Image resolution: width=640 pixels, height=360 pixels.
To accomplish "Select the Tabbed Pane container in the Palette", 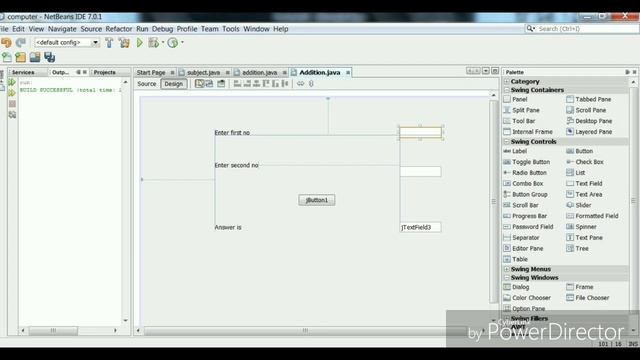I will click(589, 99).
